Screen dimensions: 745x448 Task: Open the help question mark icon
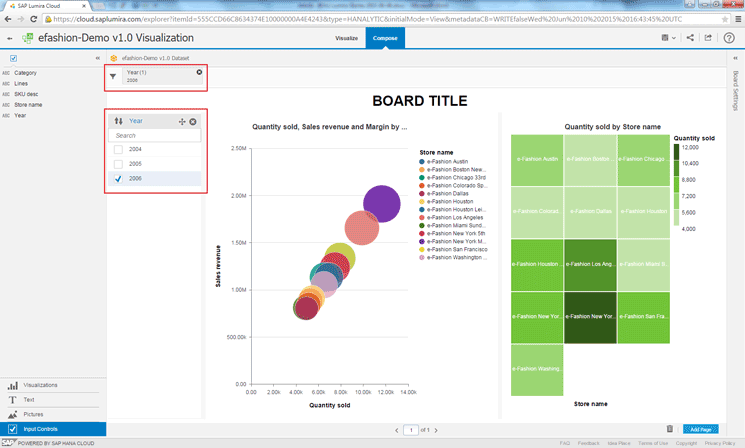click(x=731, y=38)
